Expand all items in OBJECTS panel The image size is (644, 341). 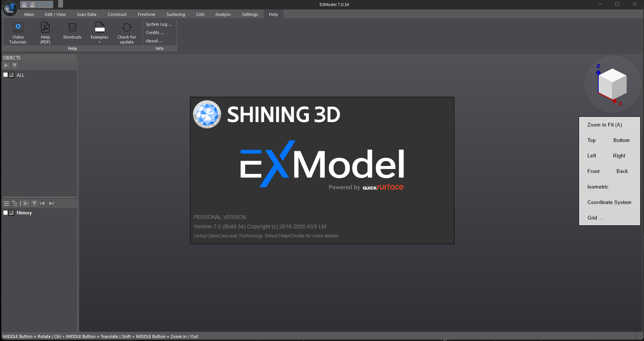(15, 65)
